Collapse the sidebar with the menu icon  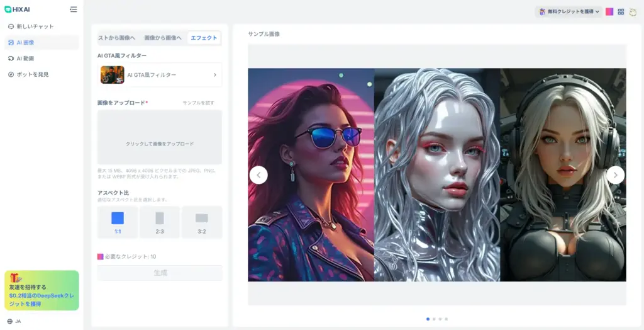click(74, 9)
